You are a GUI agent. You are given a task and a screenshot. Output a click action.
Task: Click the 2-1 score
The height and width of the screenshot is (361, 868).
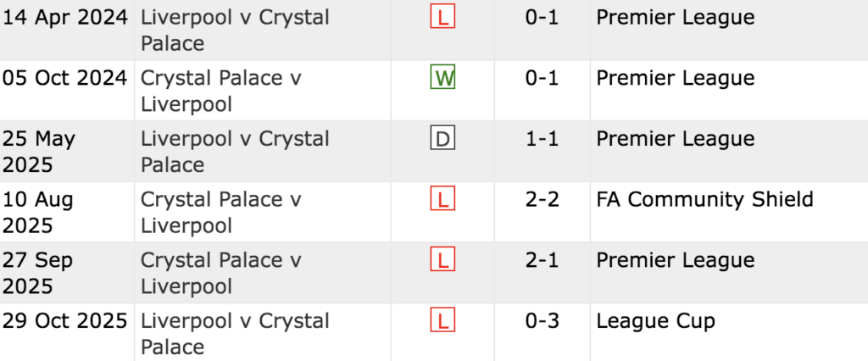coord(542,260)
